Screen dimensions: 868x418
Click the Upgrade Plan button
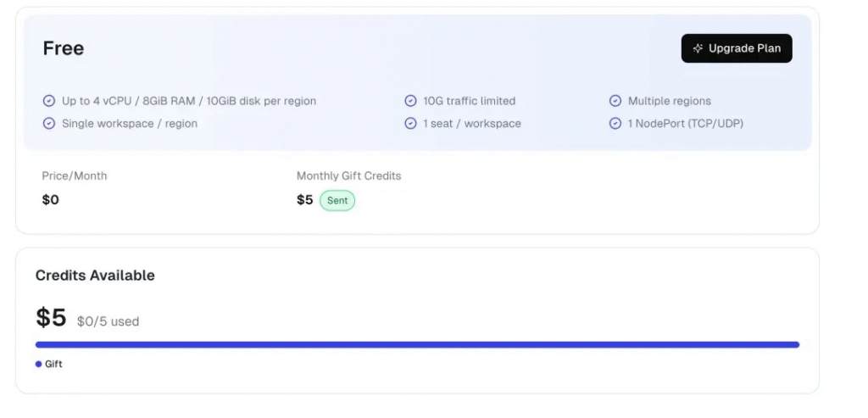pos(736,48)
